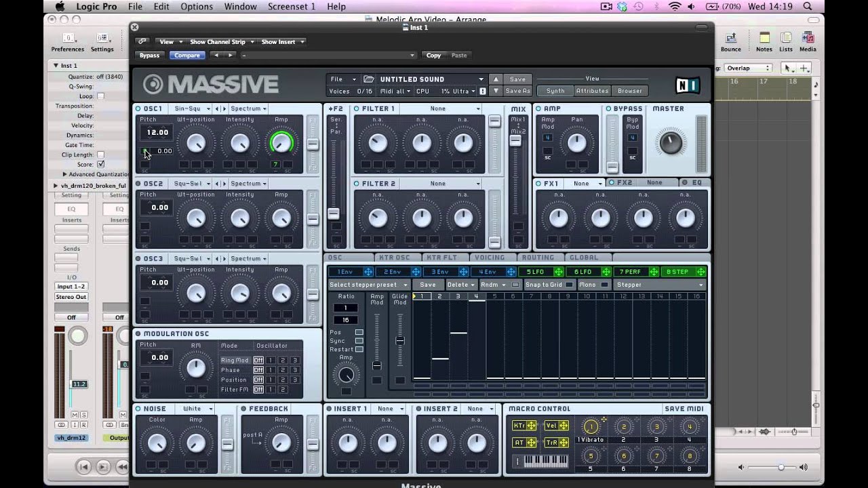Click the KTr macro source handle
868x488 pixels.
(532, 426)
